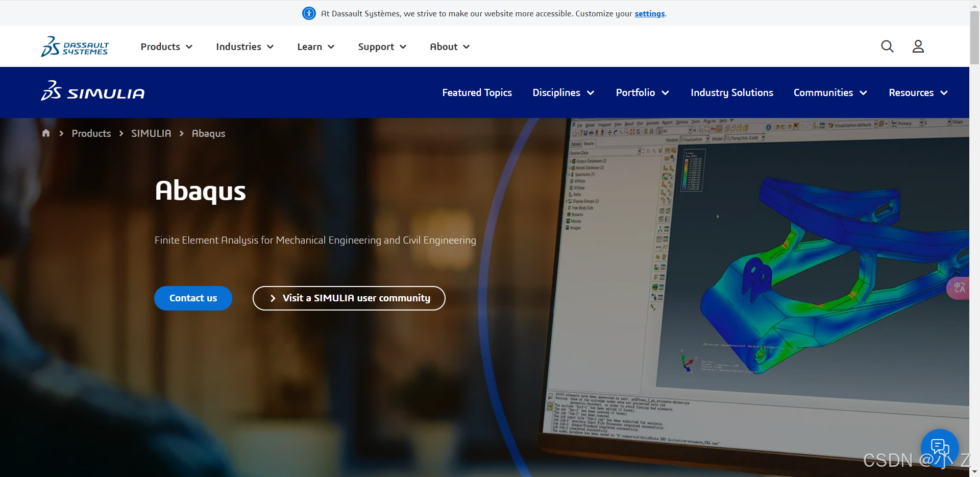
Task: Open the Support dropdown menu
Action: tap(382, 46)
